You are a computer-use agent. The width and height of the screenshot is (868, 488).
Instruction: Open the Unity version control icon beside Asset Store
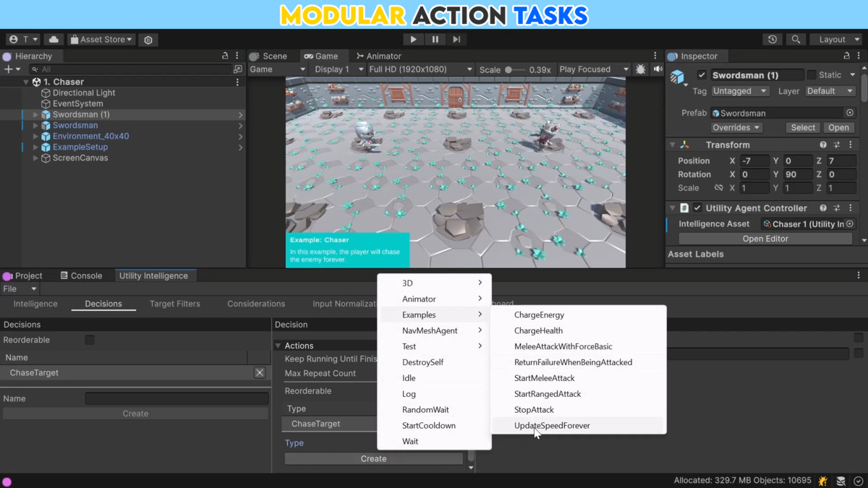point(148,40)
